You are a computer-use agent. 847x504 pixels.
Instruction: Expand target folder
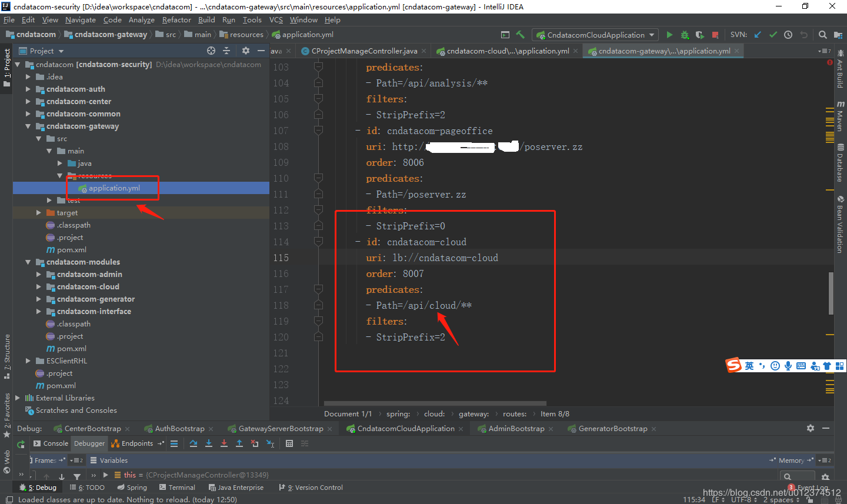(38, 212)
